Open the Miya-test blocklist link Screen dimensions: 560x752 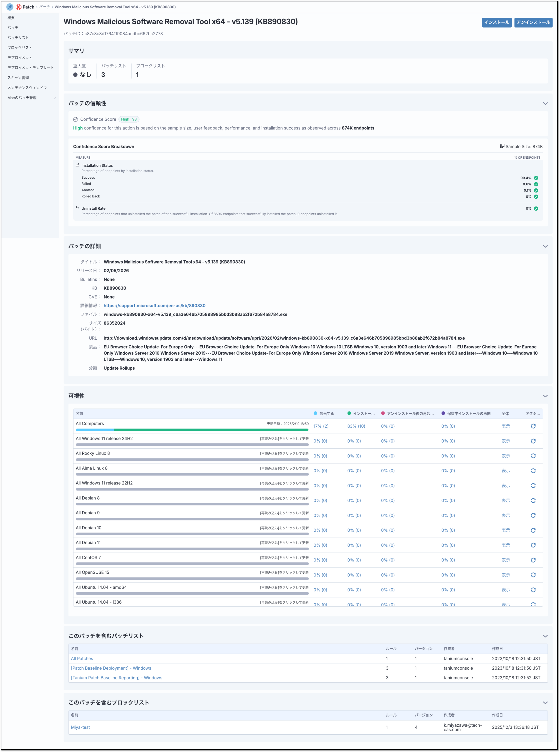(x=80, y=727)
